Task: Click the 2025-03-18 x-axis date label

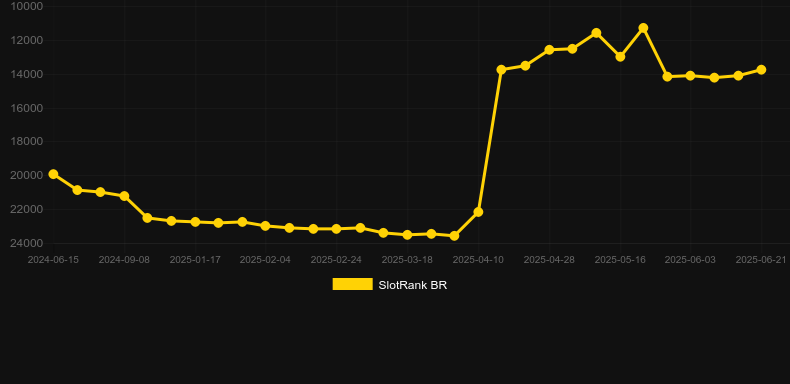Action: (x=407, y=260)
